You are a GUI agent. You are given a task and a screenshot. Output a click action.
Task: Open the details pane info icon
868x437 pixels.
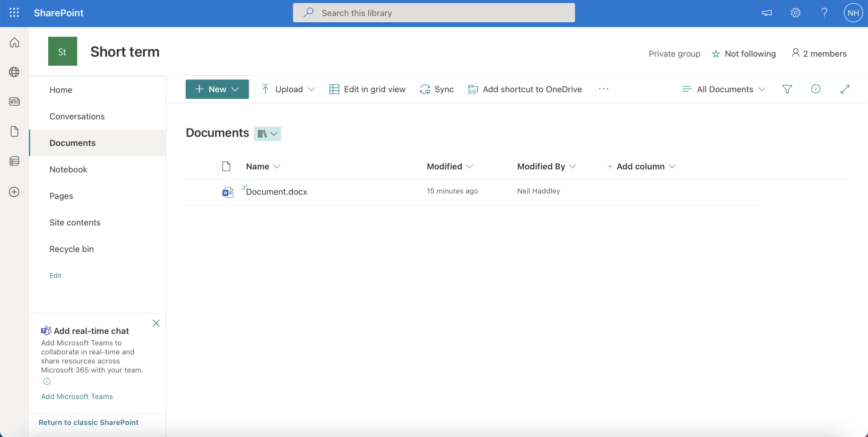[x=816, y=89]
